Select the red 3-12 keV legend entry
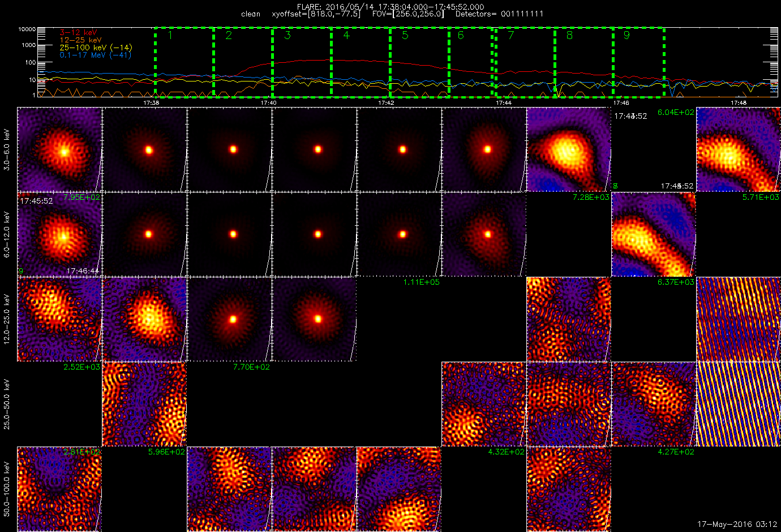 [x=78, y=33]
